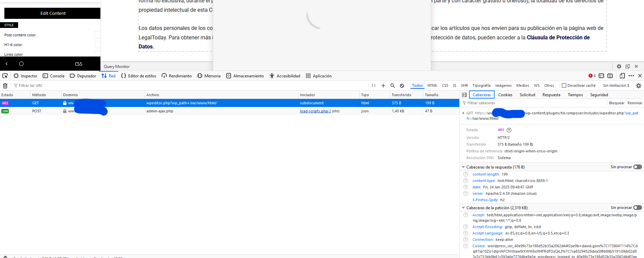This screenshot has width=644, height=258.
Task: Expand the GET request URL details
Action: (463, 113)
